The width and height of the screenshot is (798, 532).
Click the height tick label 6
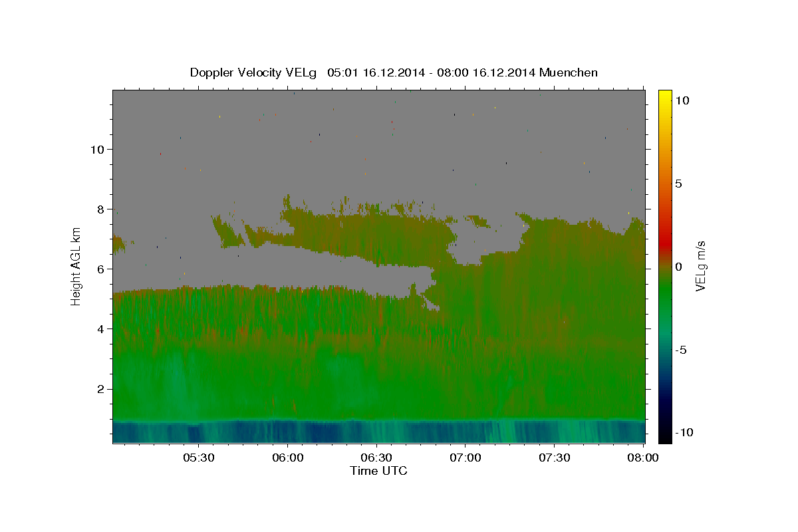coord(101,269)
